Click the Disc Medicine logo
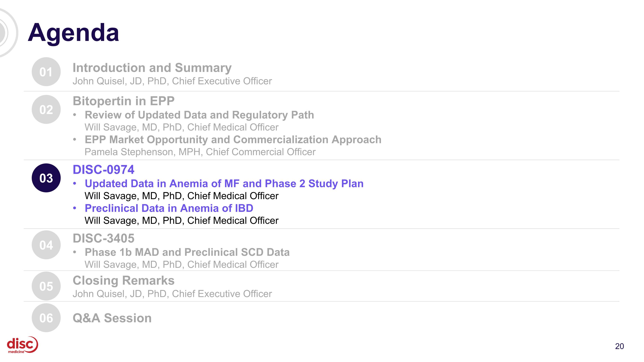The height and width of the screenshot is (362, 644). coord(23,345)
